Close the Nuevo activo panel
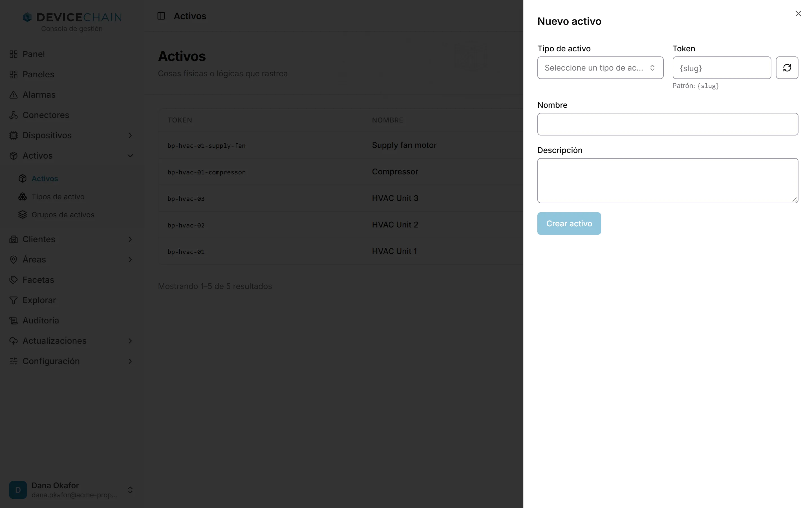 pos(798,14)
